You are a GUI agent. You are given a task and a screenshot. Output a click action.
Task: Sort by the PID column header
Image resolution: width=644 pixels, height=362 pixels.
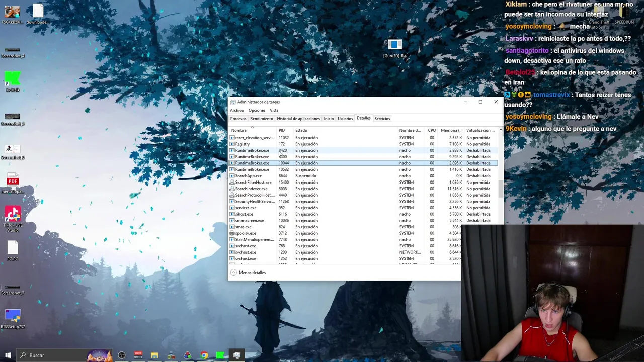pyautogui.click(x=285, y=130)
